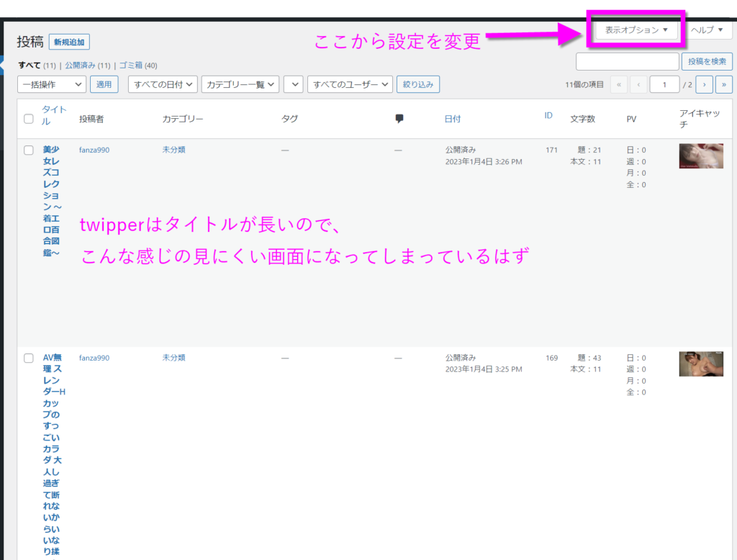Click the 絞り込み filter button

pos(418,85)
